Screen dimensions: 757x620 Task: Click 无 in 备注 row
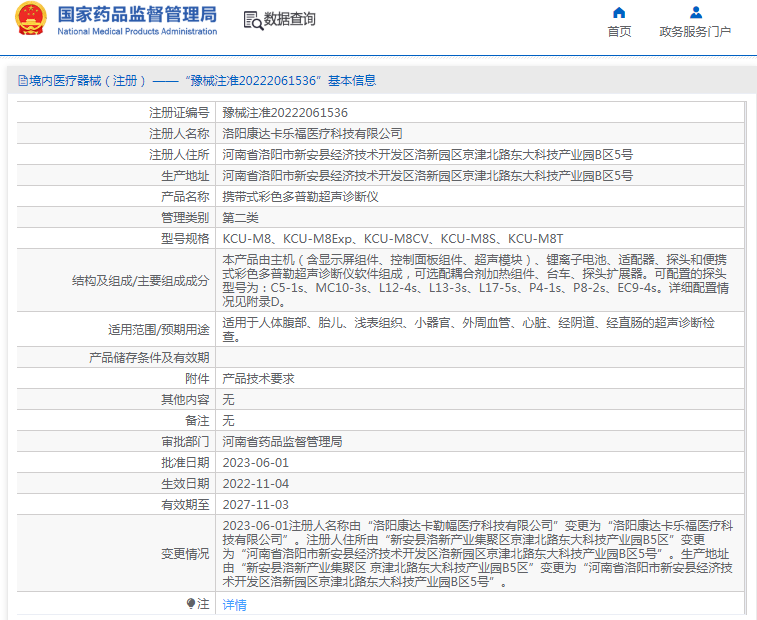tap(228, 421)
